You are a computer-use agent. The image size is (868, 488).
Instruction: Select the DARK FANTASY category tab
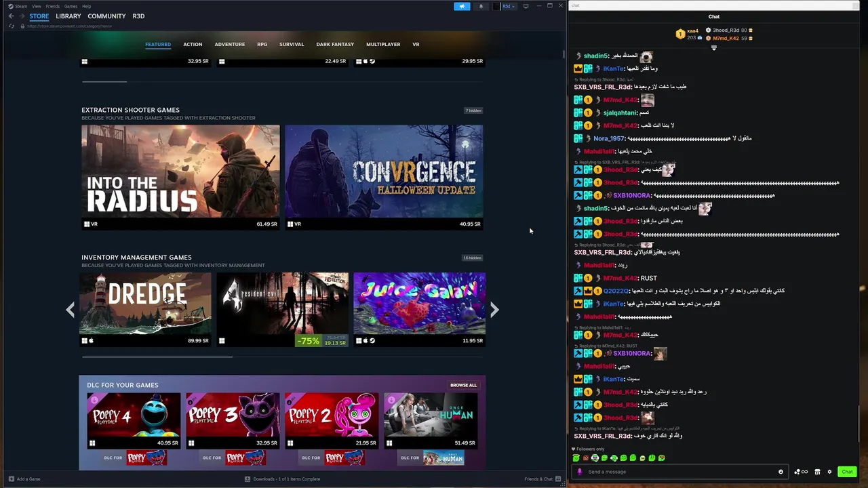(x=335, y=45)
